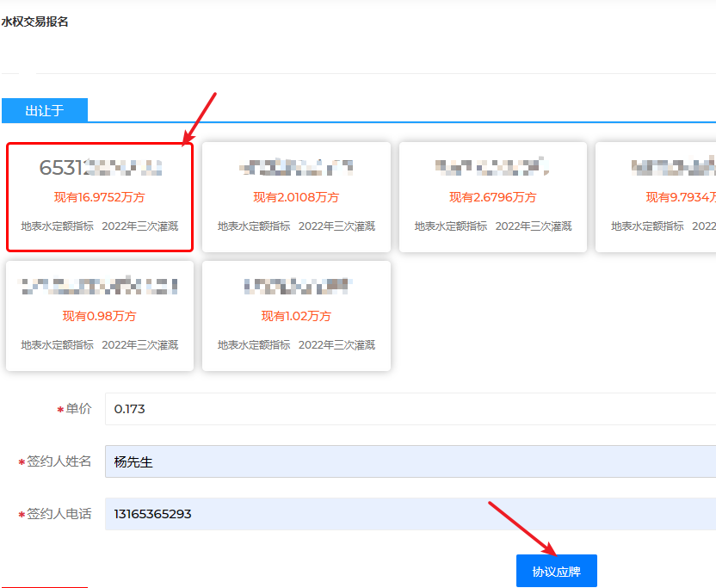
Task: Click the 单价 field label
Action: pyautogui.click(x=78, y=409)
